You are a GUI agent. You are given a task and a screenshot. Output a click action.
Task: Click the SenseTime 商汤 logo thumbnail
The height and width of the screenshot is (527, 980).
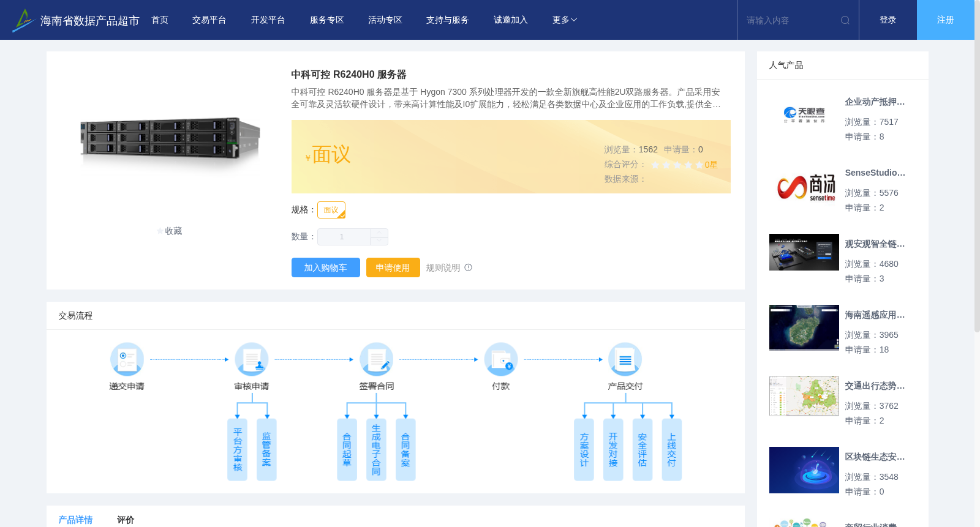804,187
